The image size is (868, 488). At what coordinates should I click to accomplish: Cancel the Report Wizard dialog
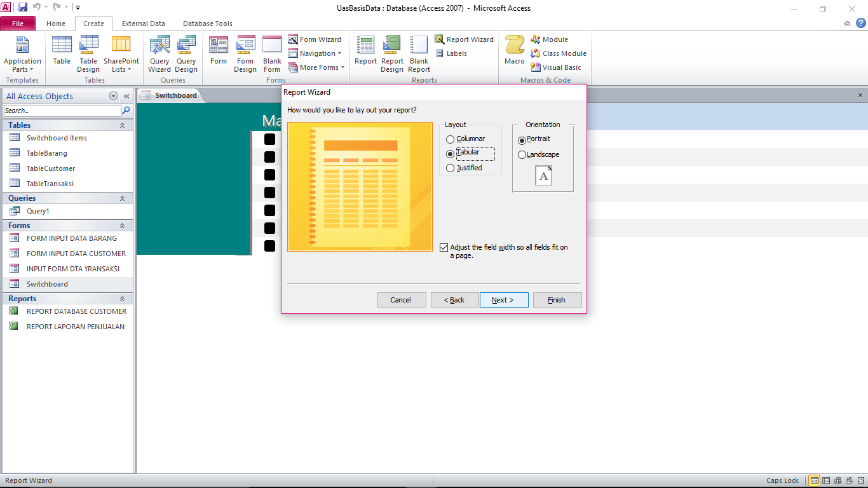[x=402, y=299]
